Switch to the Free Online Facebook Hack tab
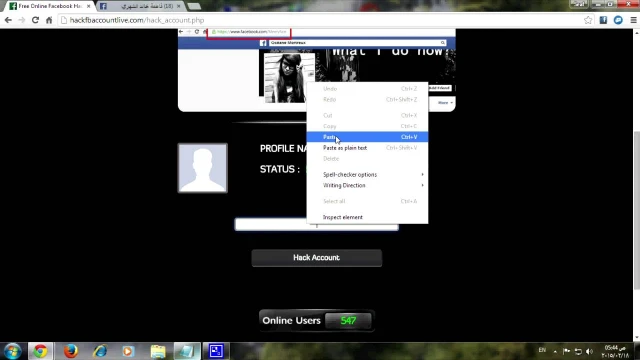The width and height of the screenshot is (640, 360). point(50,6)
